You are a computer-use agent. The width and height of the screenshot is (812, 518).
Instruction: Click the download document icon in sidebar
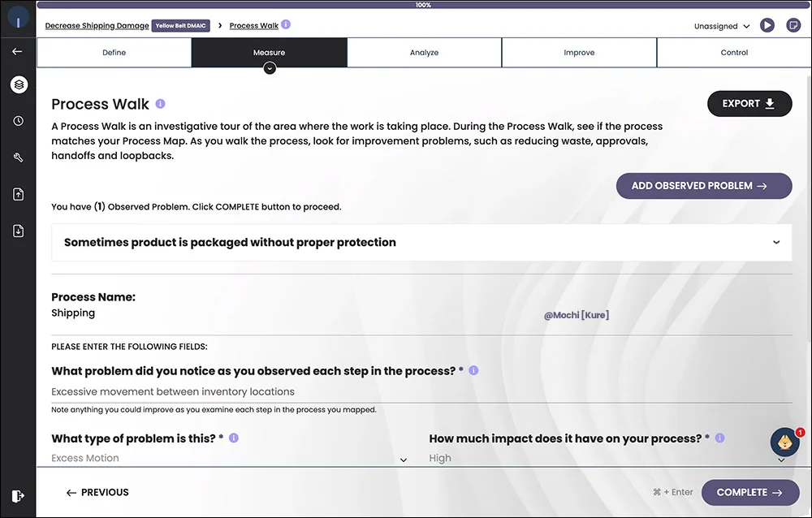click(18, 231)
